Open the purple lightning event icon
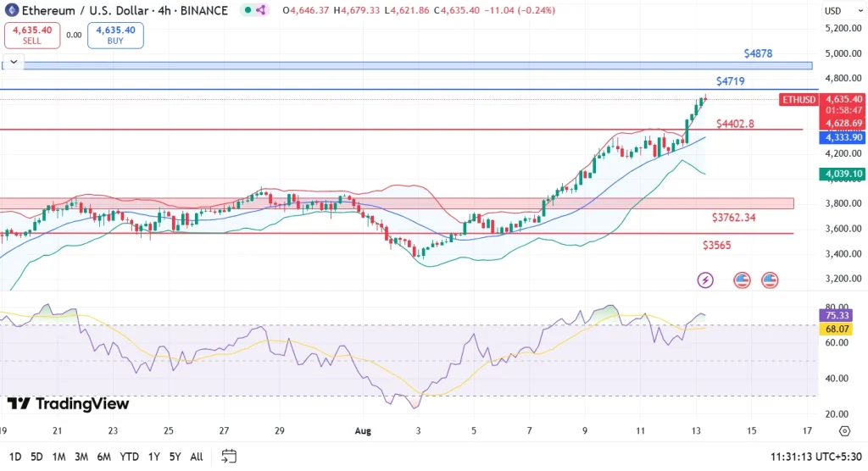Image resolution: width=868 pixels, height=471 pixels. point(705,280)
